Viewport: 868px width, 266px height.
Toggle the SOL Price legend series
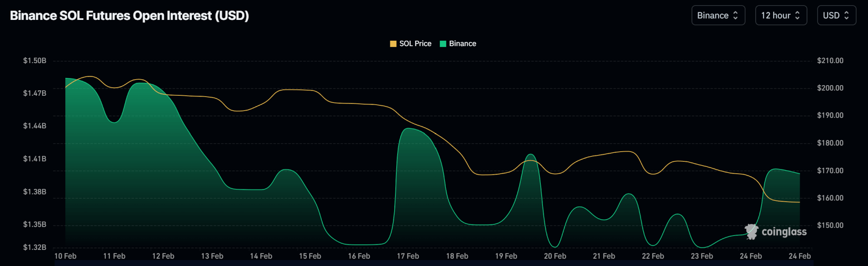coord(415,44)
